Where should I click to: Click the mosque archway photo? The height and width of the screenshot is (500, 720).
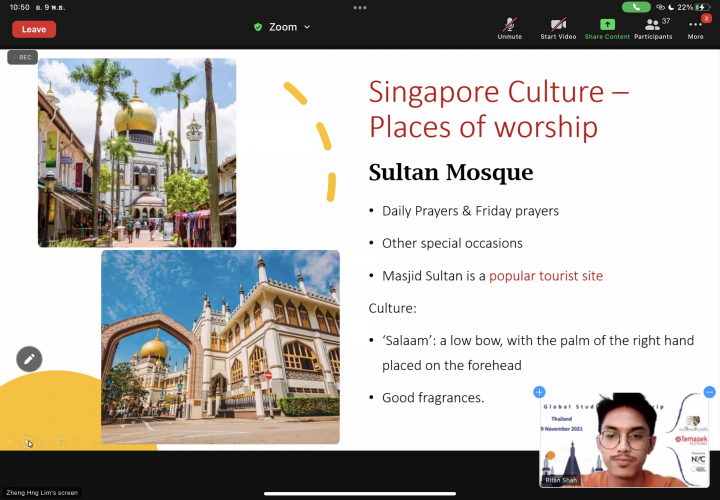click(x=220, y=347)
